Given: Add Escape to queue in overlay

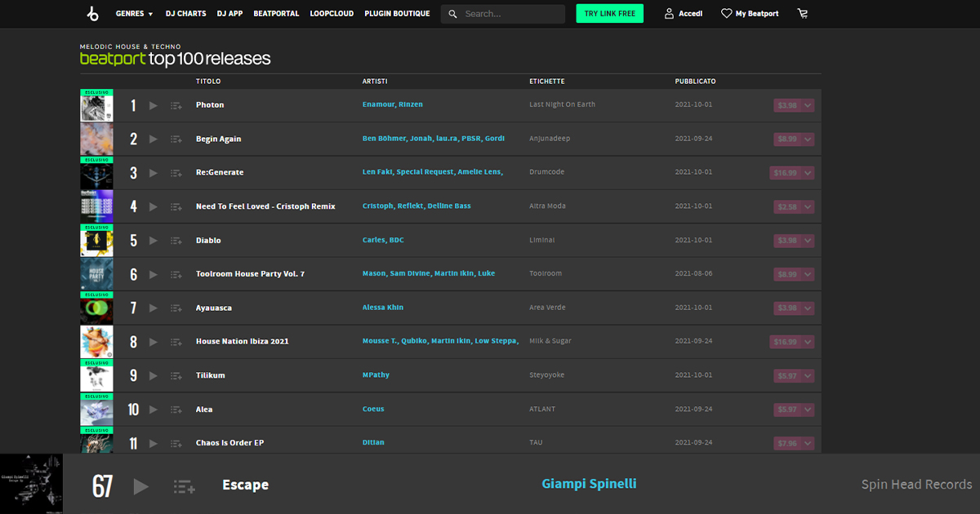Looking at the screenshot, I should pyautogui.click(x=185, y=486).
